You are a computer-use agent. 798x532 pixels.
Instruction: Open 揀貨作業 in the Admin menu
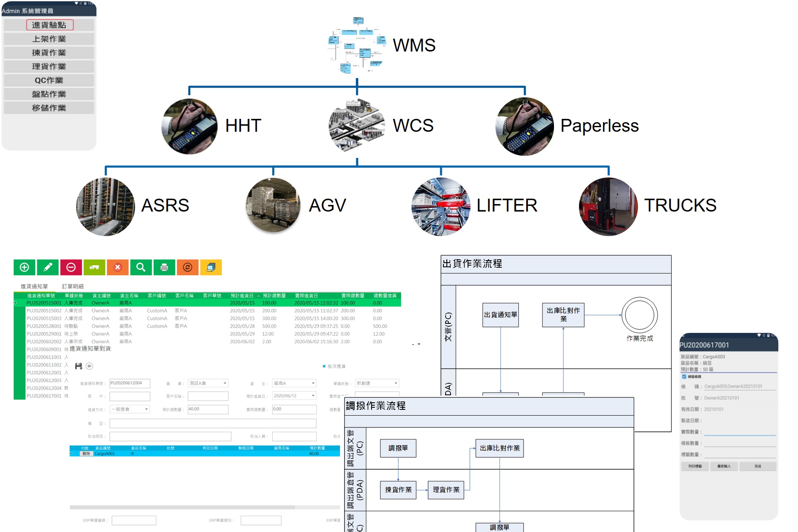click(x=49, y=52)
